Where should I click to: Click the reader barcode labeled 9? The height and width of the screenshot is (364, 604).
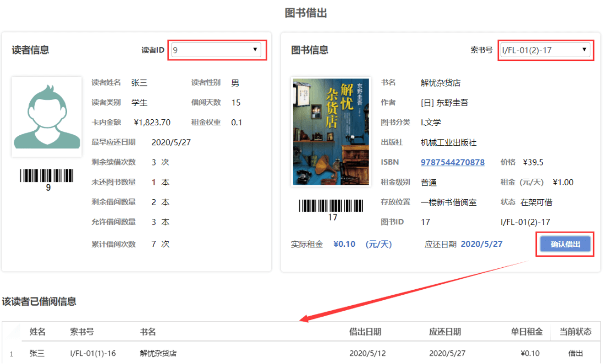pyautogui.click(x=47, y=175)
